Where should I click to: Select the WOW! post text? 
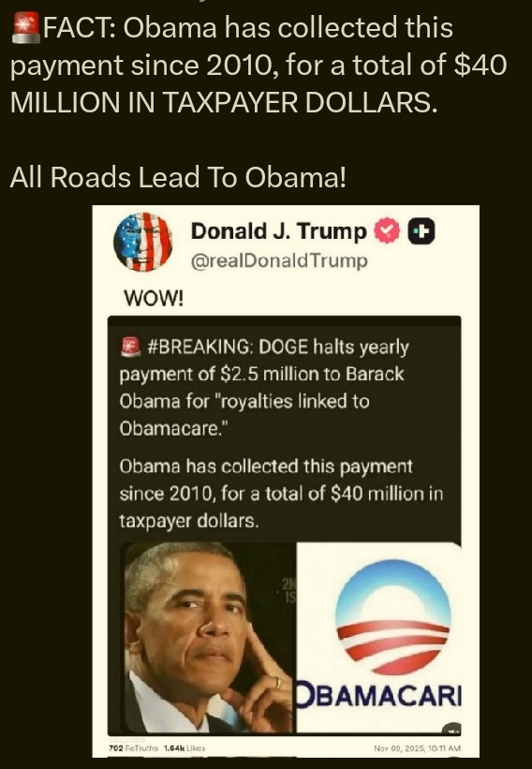(x=154, y=298)
